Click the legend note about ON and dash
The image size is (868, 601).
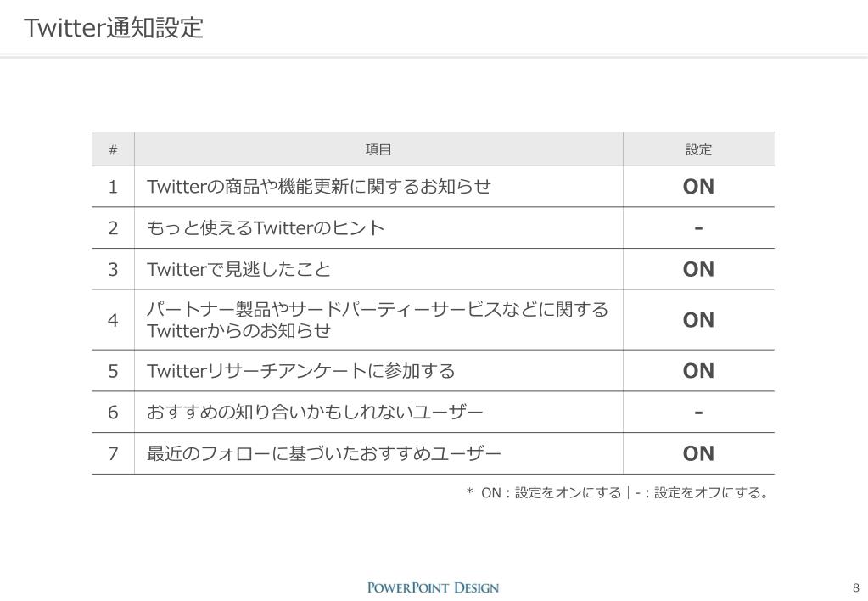(x=617, y=492)
